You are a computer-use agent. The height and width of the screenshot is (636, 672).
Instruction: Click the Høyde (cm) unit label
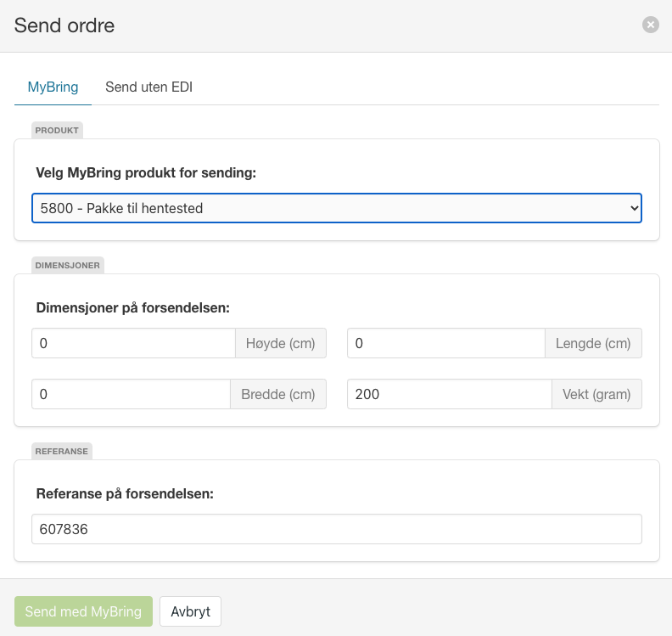click(x=281, y=343)
